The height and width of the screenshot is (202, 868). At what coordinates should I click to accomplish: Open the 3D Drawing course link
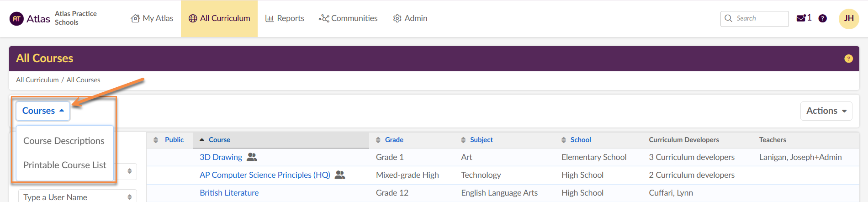[x=221, y=157]
